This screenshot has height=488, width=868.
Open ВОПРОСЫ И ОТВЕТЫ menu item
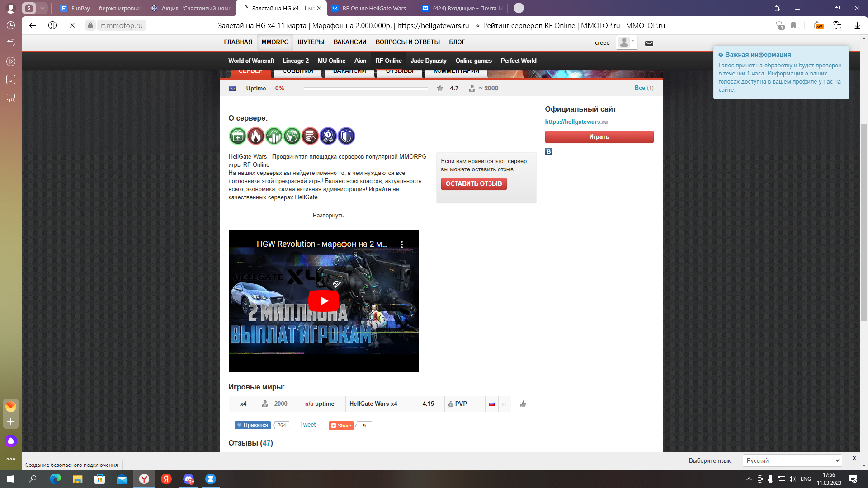click(408, 42)
